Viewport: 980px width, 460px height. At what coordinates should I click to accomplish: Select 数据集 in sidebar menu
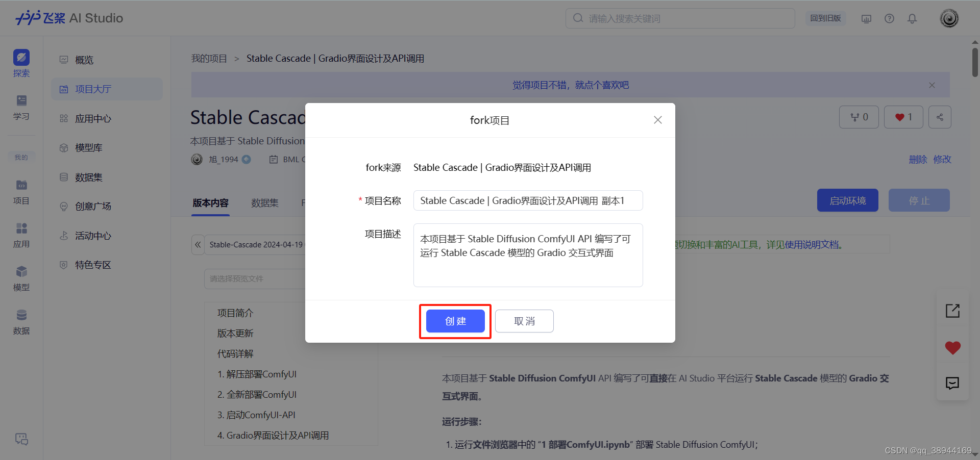pyautogui.click(x=107, y=177)
